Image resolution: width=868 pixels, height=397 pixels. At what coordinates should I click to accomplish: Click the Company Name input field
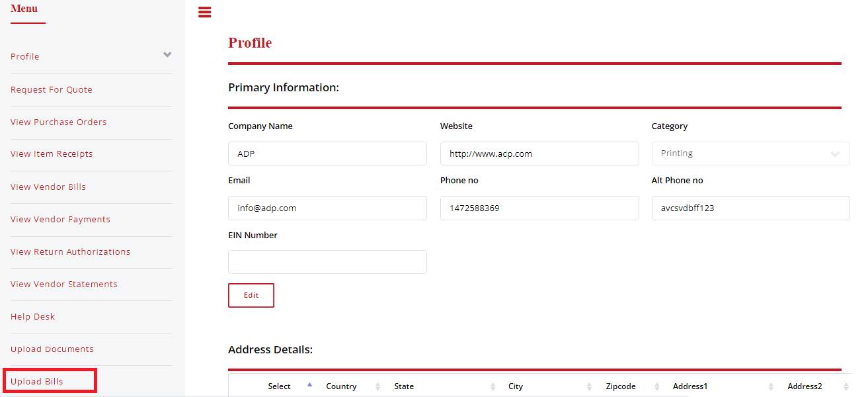click(327, 154)
